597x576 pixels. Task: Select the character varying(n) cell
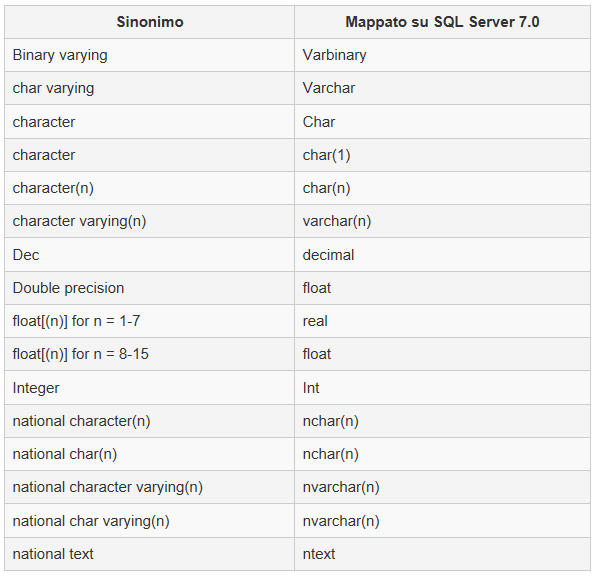(150, 221)
